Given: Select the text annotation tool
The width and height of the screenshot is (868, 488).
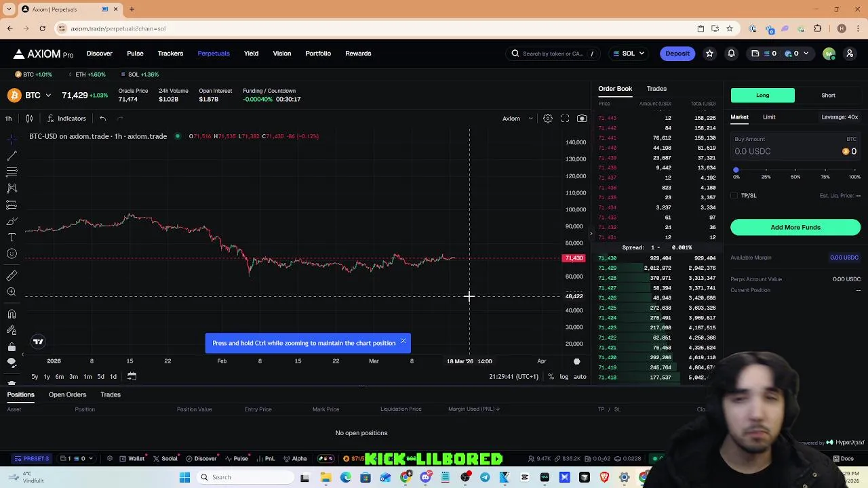Looking at the screenshot, I should (x=12, y=237).
